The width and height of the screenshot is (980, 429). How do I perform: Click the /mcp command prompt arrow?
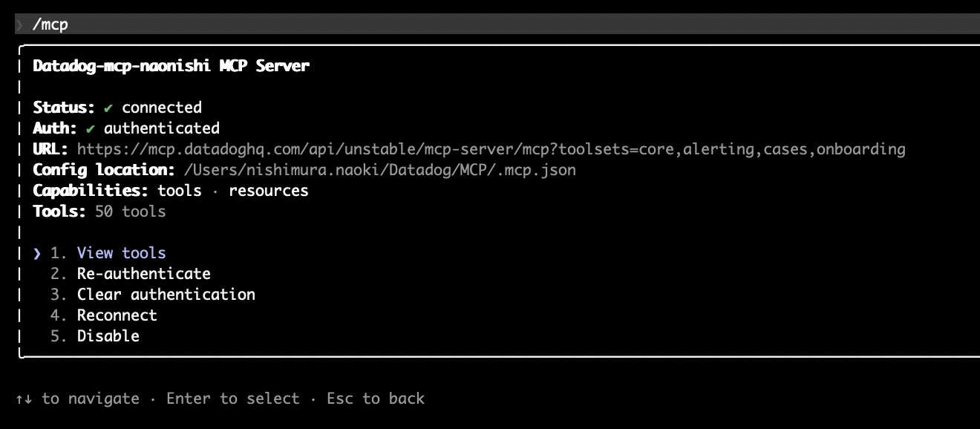point(21,23)
